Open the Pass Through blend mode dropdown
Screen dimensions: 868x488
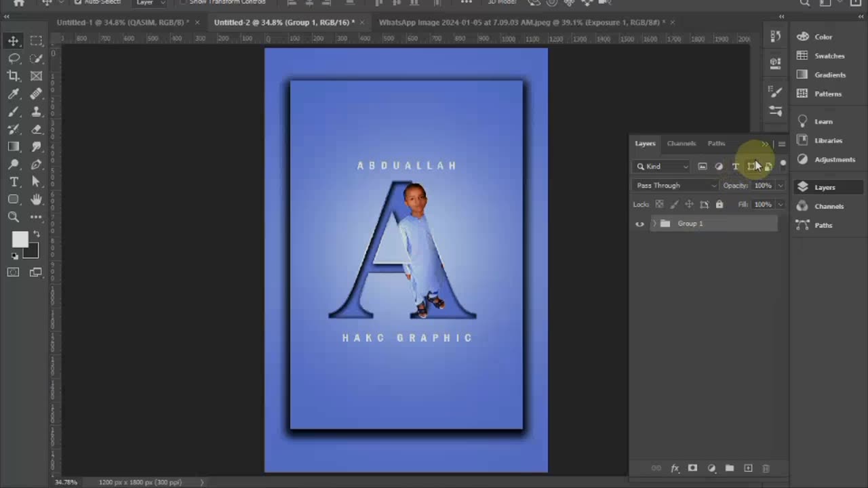click(675, 186)
